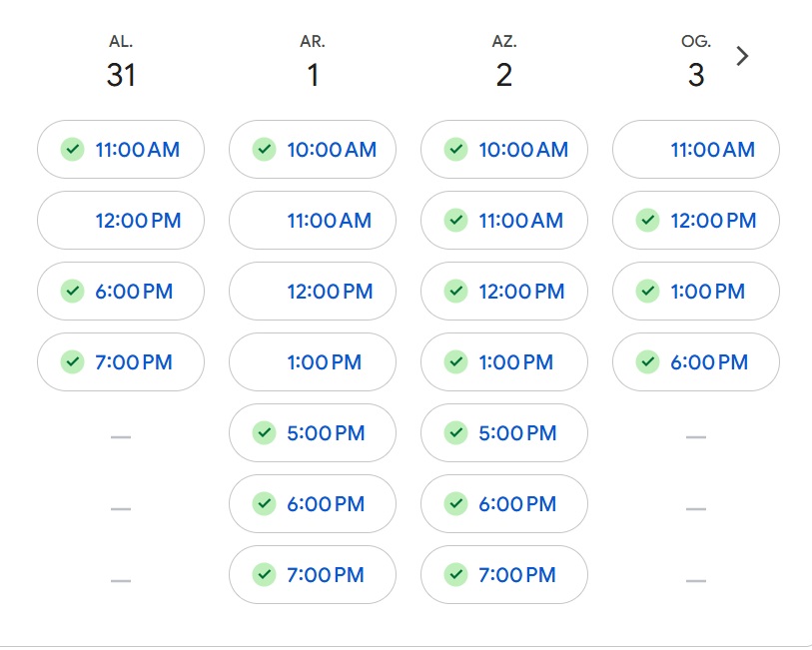Screen dimensions: 812x650
Task: Choose the 12:00 PM slot on AR. 1
Action: point(313,292)
